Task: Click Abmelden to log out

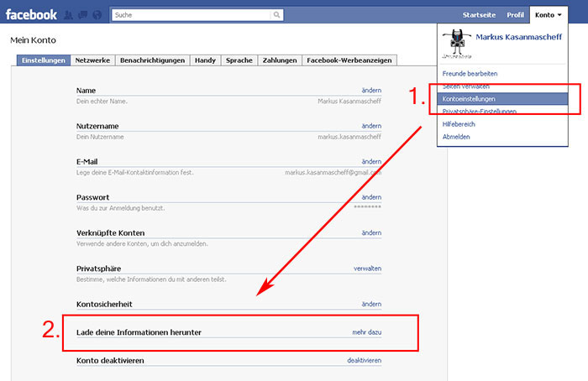Action: (457, 136)
